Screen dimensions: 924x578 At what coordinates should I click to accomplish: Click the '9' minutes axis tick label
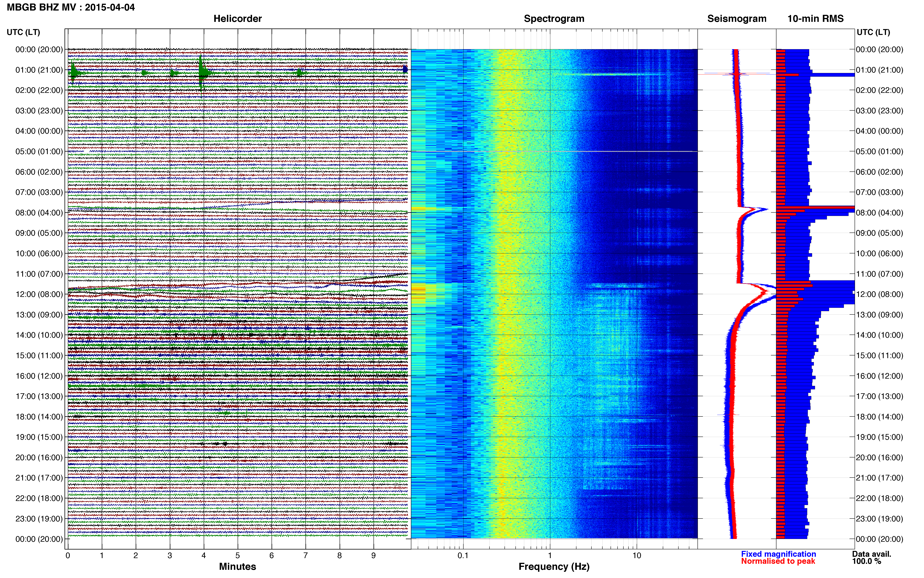(x=373, y=555)
